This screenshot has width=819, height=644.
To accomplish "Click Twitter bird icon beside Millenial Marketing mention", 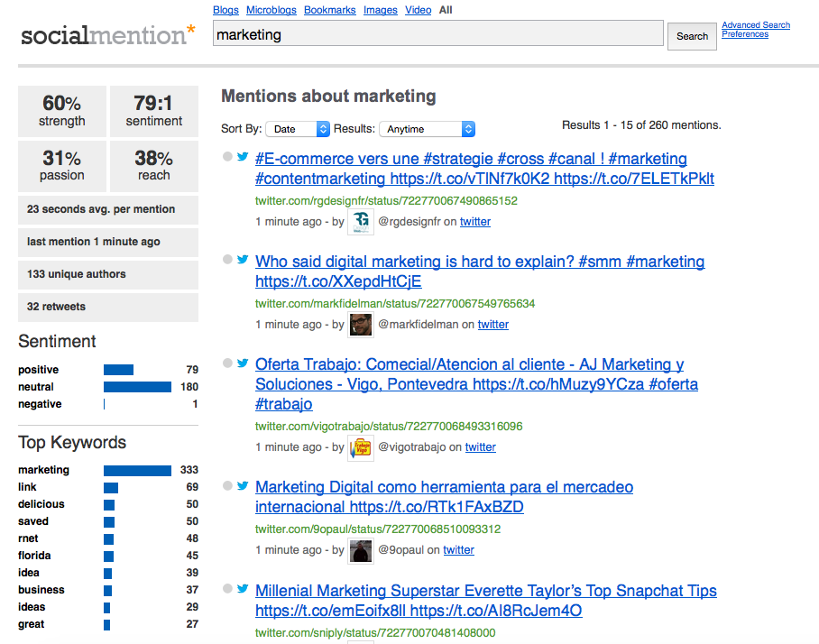I will point(243,589).
